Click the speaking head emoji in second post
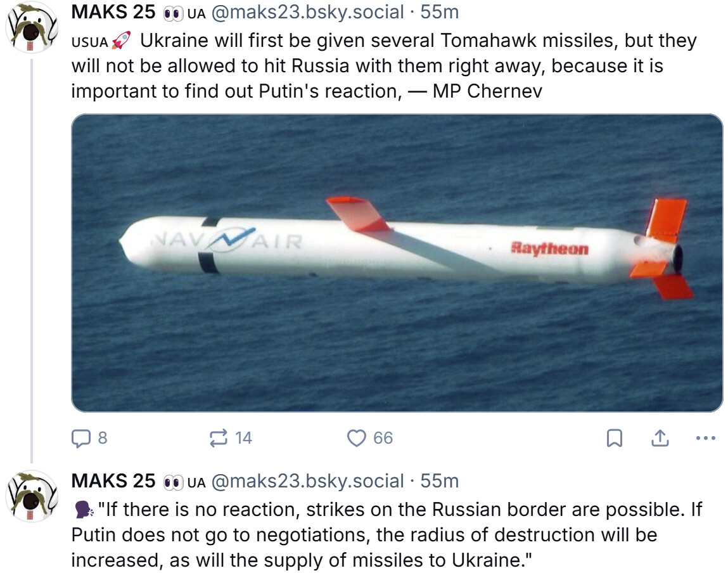The image size is (728, 573). pyautogui.click(x=82, y=510)
